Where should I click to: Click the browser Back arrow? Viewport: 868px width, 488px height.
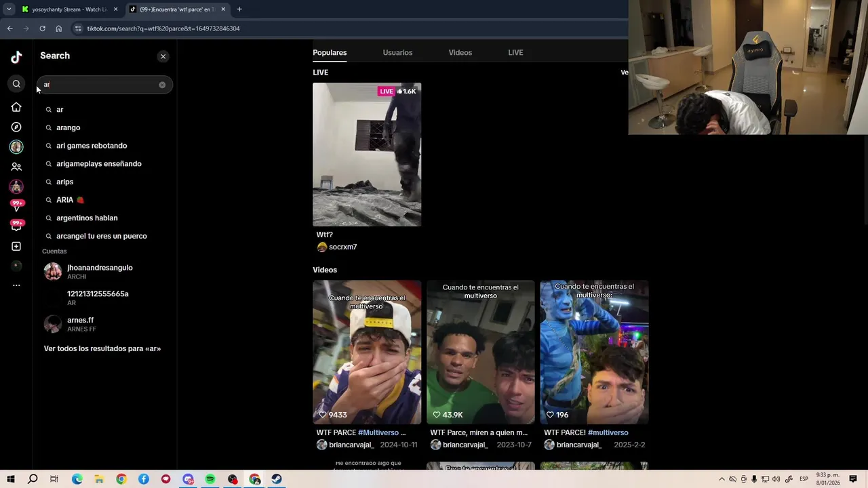tap(9, 28)
